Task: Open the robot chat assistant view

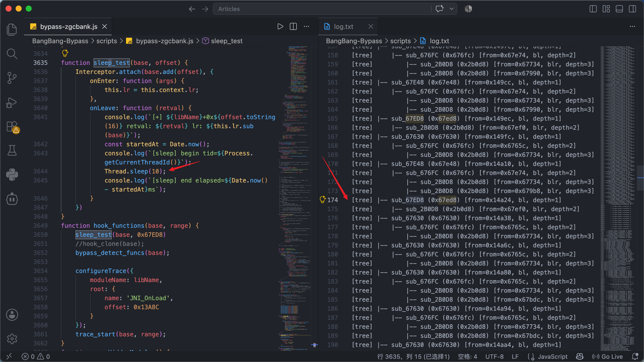Action: (12, 199)
